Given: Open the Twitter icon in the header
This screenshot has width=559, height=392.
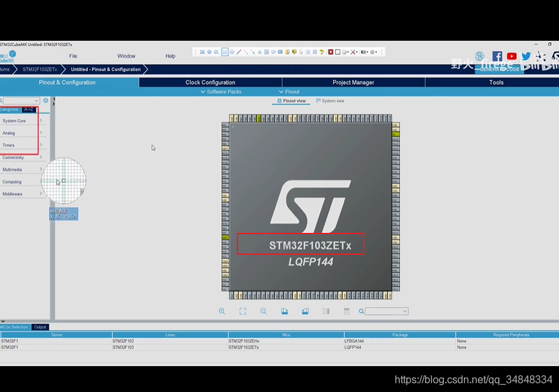Looking at the screenshot, I should pos(526,56).
